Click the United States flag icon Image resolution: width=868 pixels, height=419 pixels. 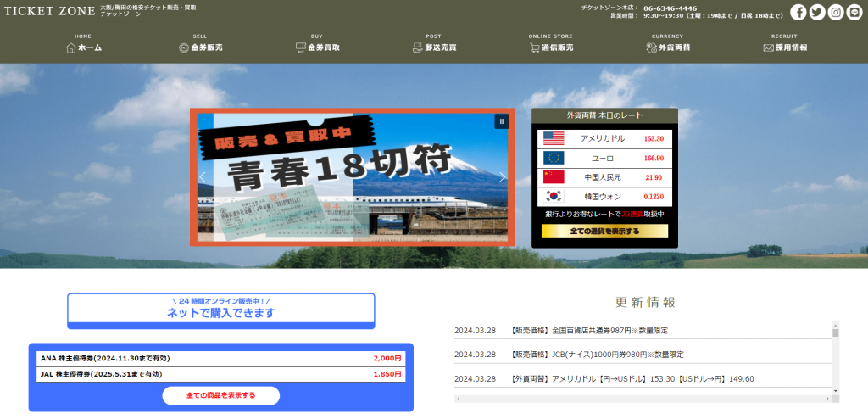click(x=554, y=138)
